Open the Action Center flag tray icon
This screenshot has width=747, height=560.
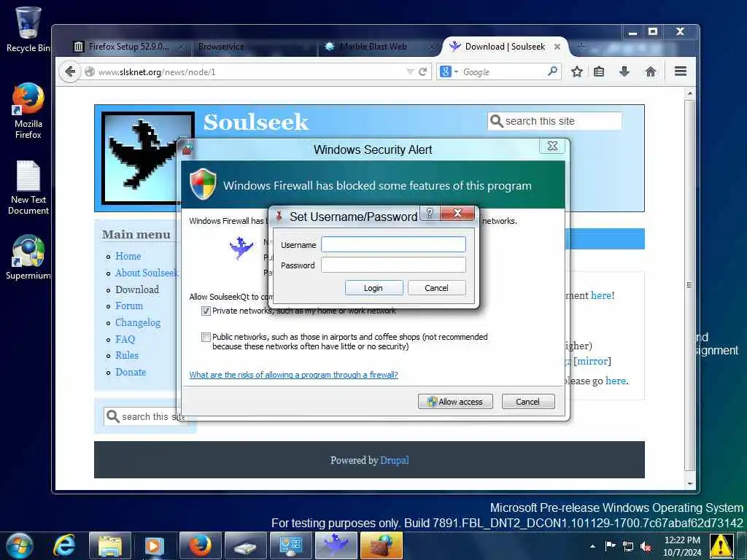[611, 546]
